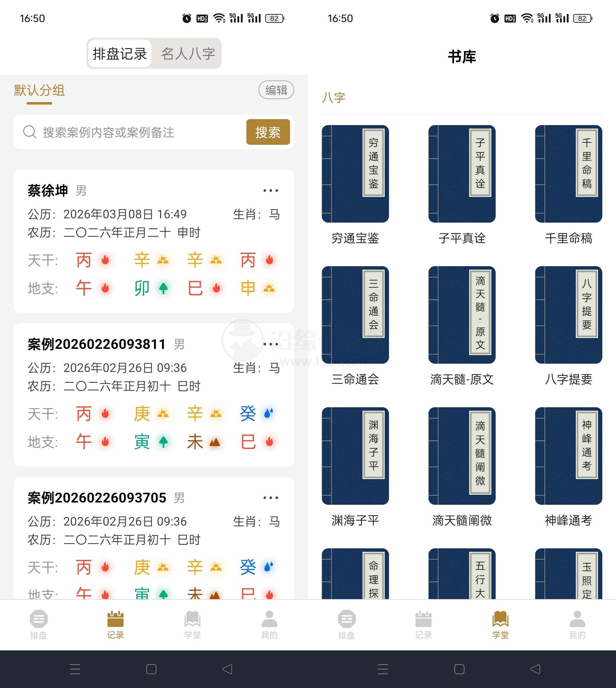616x688 pixels.
Task: Tap the water element icon next to 癸
Action: pyautogui.click(x=268, y=414)
